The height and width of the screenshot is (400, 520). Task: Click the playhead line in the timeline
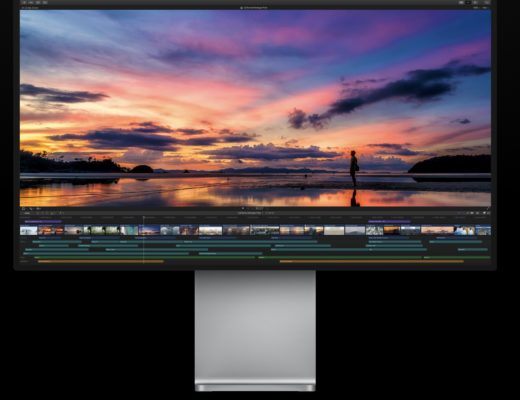click(x=144, y=239)
